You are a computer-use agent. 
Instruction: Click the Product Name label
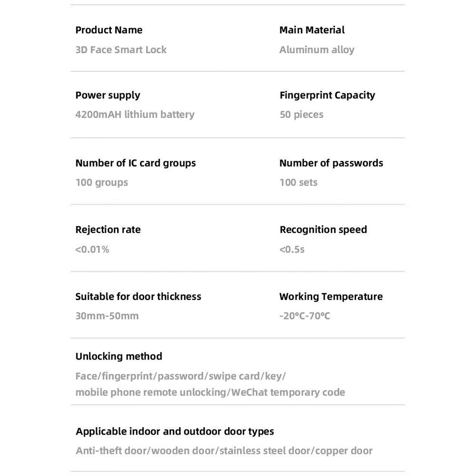pos(109,30)
